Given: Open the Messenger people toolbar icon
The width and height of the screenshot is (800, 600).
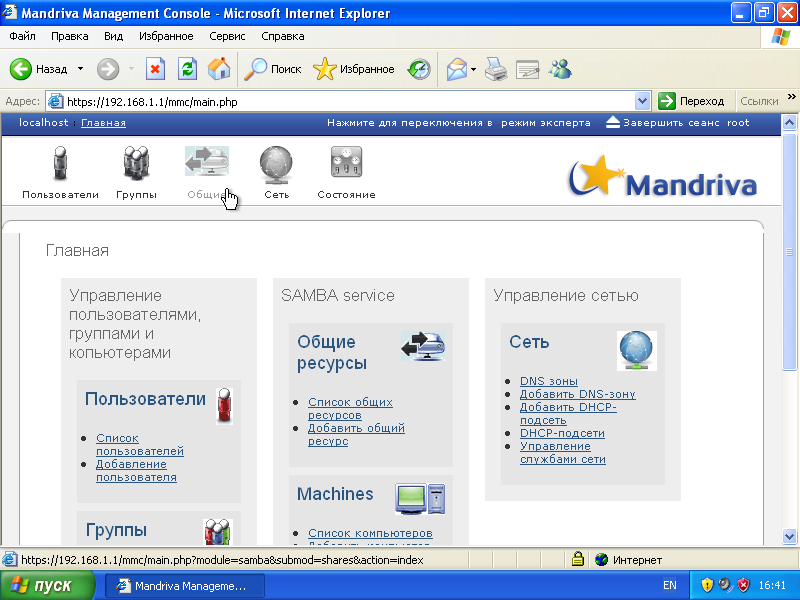Looking at the screenshot, I should pyautogui.click(x=560, y=69).
